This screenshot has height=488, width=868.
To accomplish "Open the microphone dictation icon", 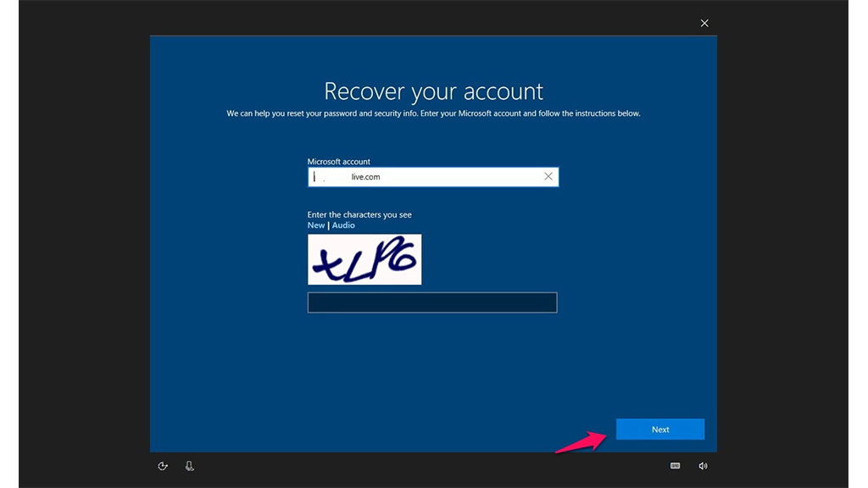I will (189, 466).
